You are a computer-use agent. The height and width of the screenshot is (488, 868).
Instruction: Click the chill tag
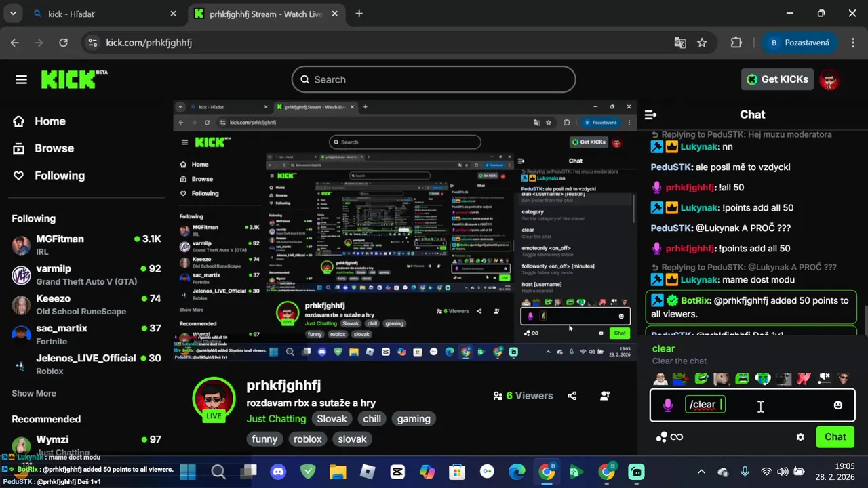[372, 419]
